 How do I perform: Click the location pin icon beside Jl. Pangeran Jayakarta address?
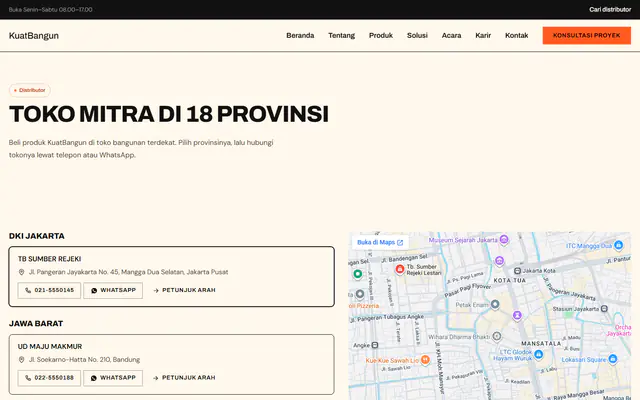[21, 272]
